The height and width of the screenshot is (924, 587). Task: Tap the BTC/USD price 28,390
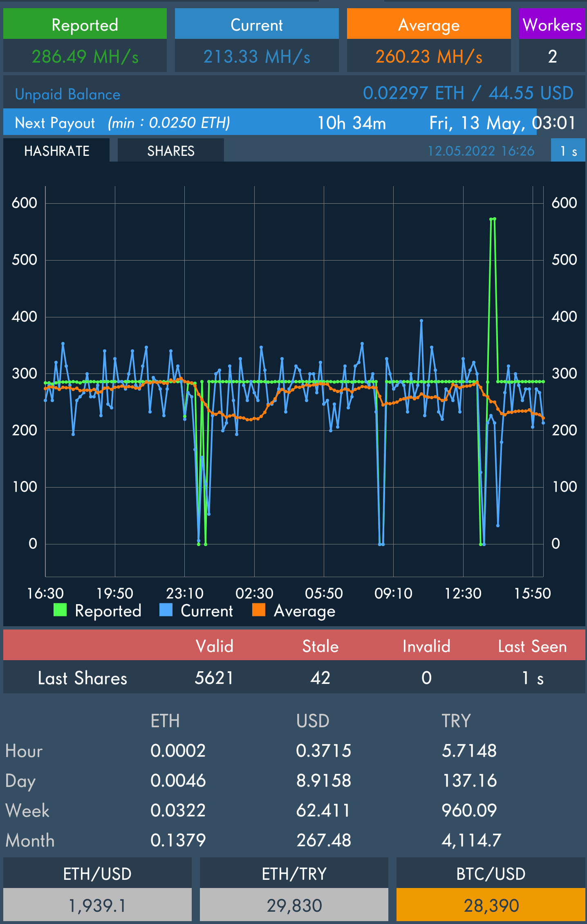tap(491, 906)
